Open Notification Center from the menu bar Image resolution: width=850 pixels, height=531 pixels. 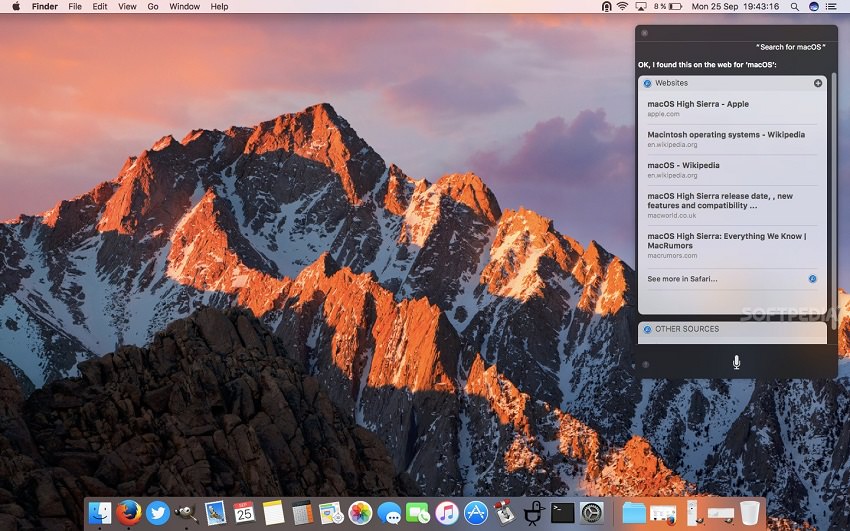pyautogui.click(x=832, y=6)
